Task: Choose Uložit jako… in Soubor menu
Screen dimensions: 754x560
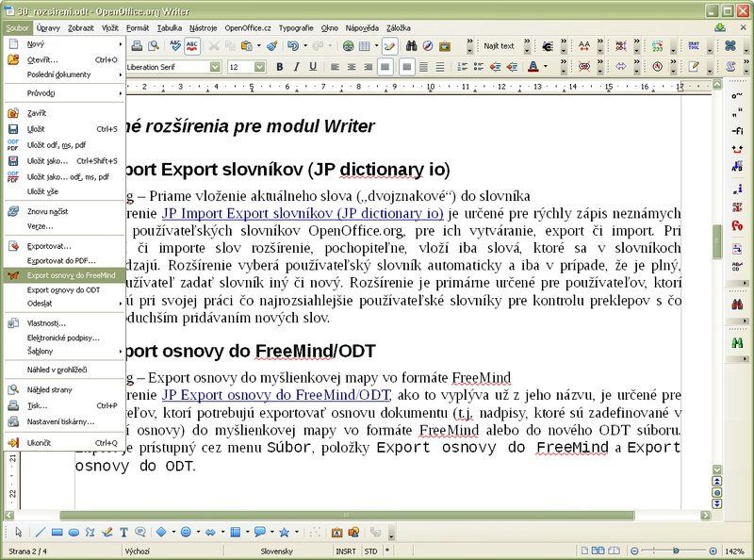Action: [64, 160]
